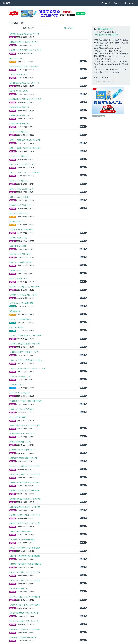
Task: Open the post イベント等の代行要項
Action: pyautogui.click(x=18, y=417)
